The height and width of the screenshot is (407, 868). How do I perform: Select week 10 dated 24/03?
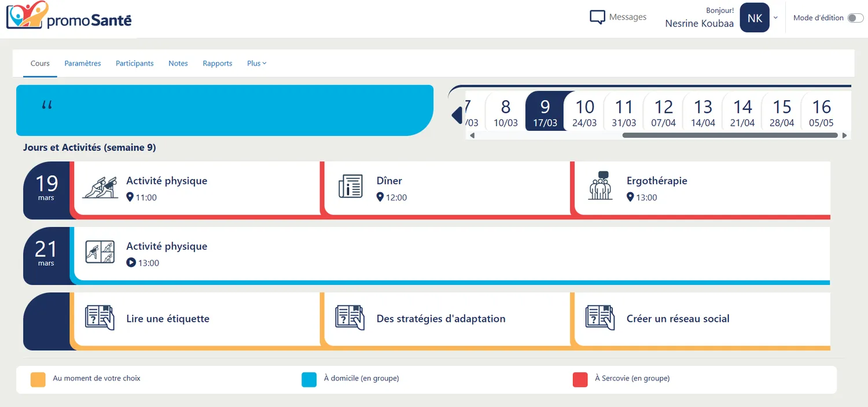click(x=584, y=112)
